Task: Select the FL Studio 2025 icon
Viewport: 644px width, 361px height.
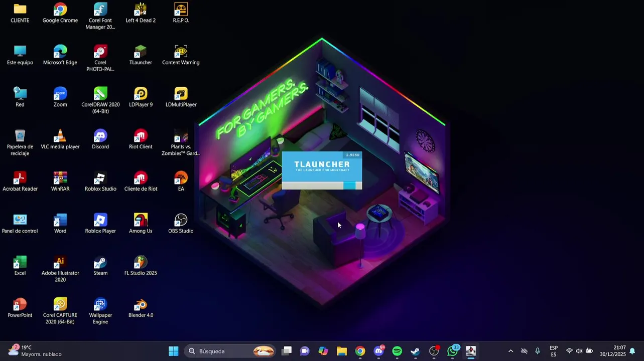Action: pyautogui.click(x=141, y=266)
